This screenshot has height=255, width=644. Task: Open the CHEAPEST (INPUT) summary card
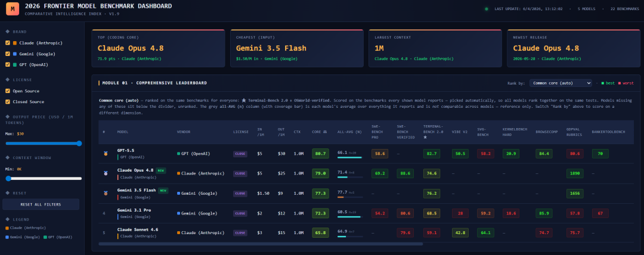(296, 48)
